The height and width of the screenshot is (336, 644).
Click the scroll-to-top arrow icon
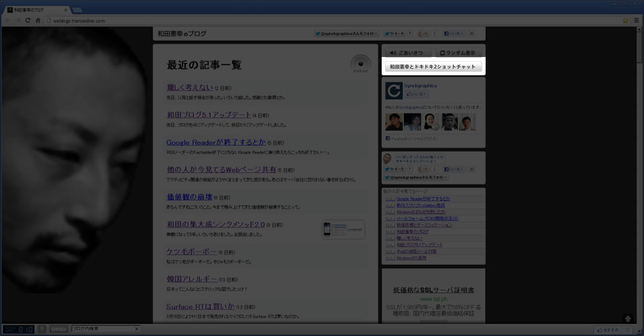coord(628,319)
